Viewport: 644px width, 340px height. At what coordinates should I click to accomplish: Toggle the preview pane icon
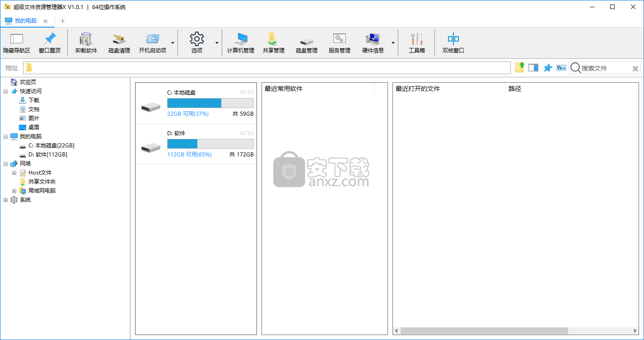coord(533,68)
